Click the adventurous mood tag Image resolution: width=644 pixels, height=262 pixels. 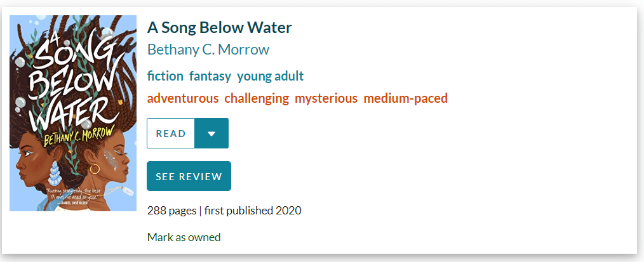click(183, 98)
